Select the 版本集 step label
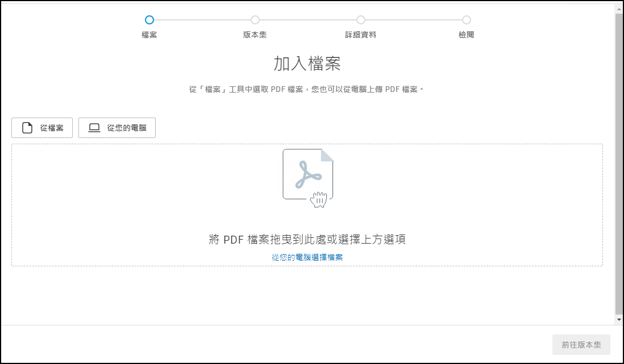 (x=255, y=34)
